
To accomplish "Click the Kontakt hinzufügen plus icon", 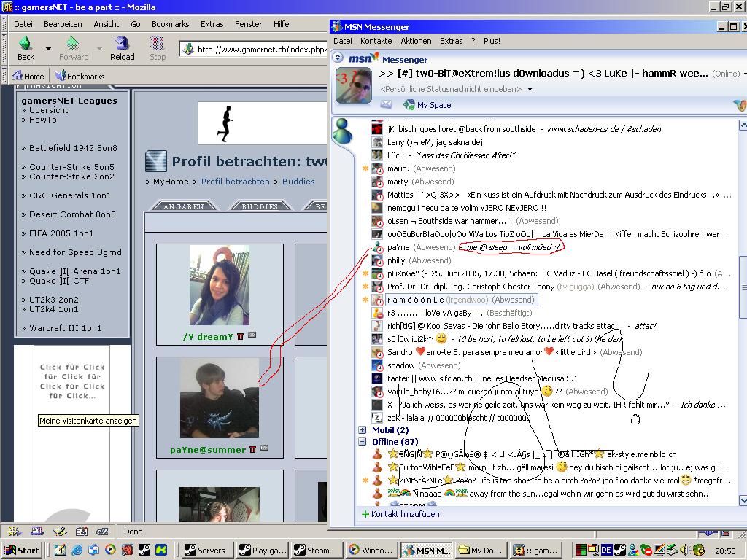I will point(365,514).
